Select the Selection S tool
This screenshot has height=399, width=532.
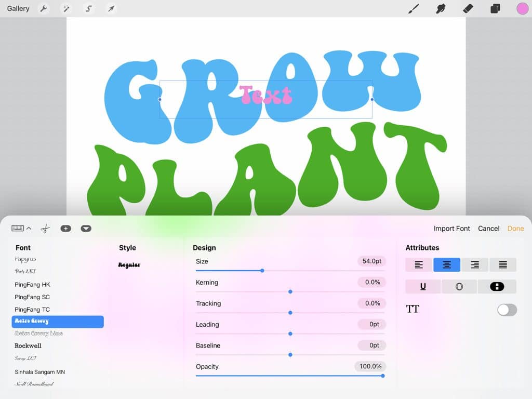point(88,8)
